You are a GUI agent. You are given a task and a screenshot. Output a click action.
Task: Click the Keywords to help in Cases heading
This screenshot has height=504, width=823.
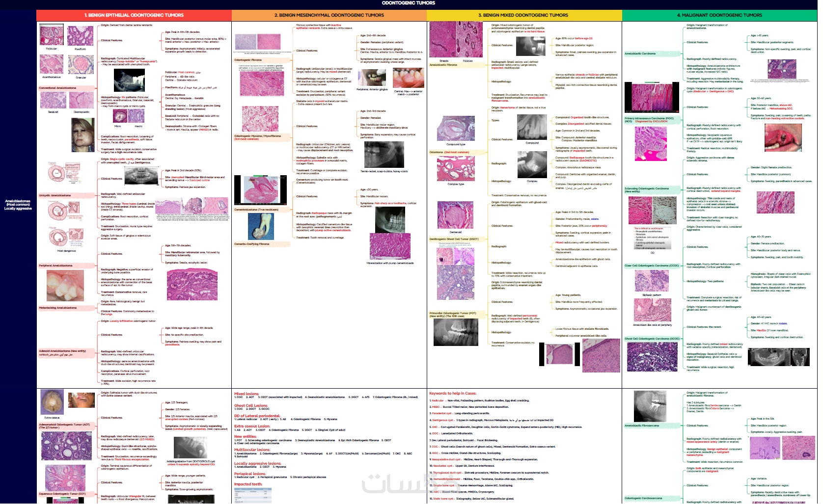click(x=453, y=393)
